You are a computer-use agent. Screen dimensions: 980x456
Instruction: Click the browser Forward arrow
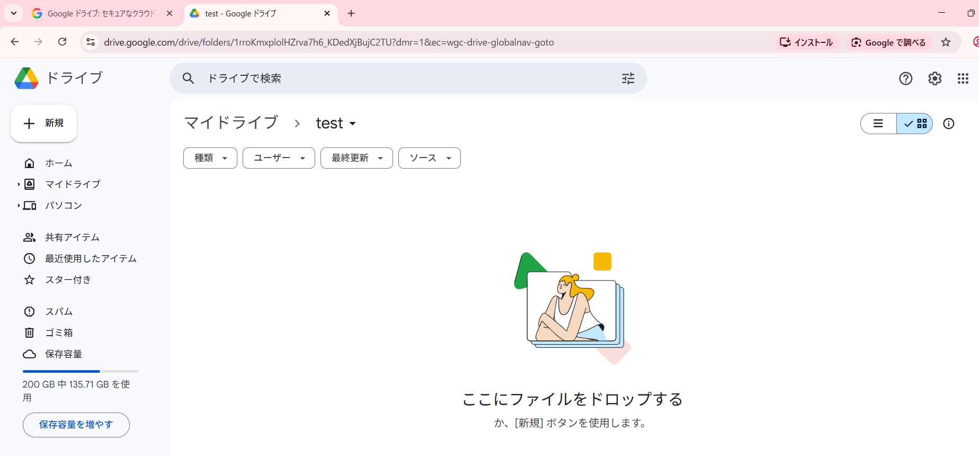pyautogui.click(x=38, y=42)
